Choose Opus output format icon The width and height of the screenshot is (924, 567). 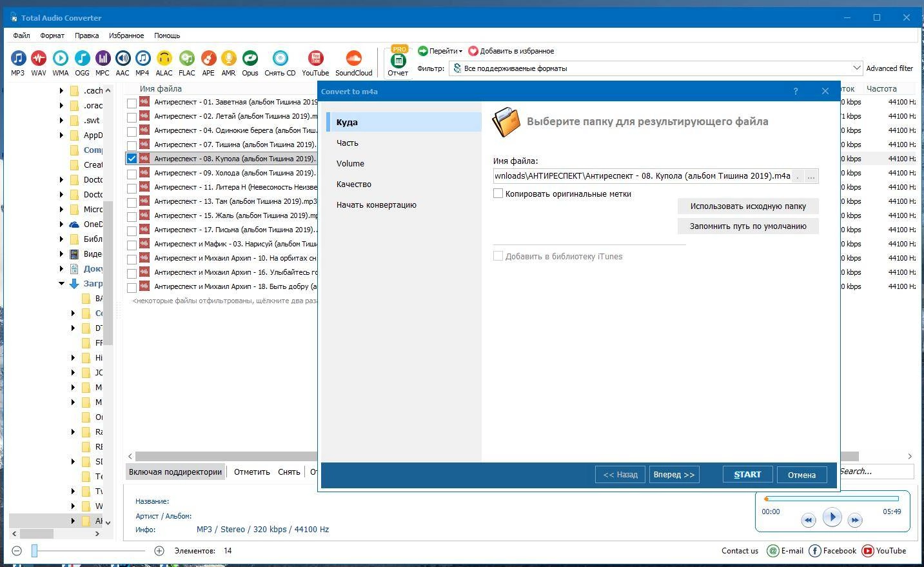[250, 59]
